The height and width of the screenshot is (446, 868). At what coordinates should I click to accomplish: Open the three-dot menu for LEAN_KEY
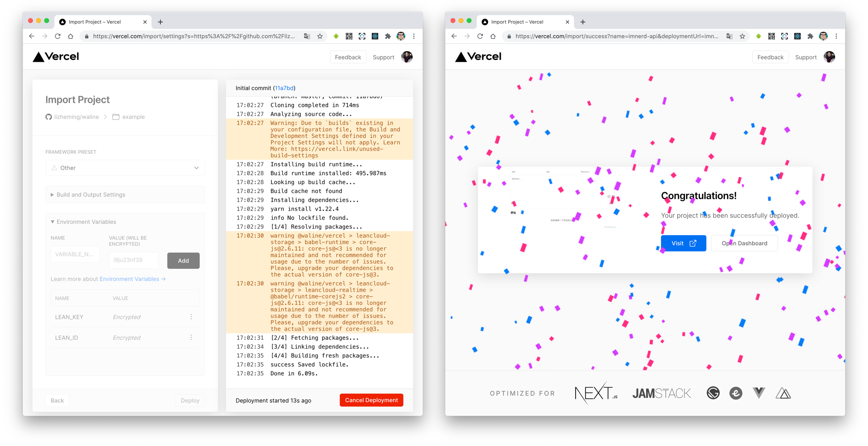(191, 317)
